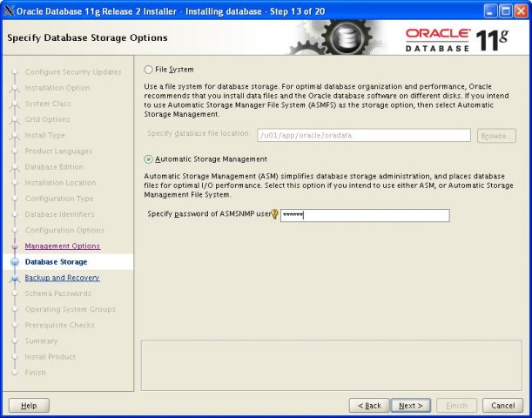Click the Grid Options step
The height and width of the screenshot is (418, 532).
[47, 119]
